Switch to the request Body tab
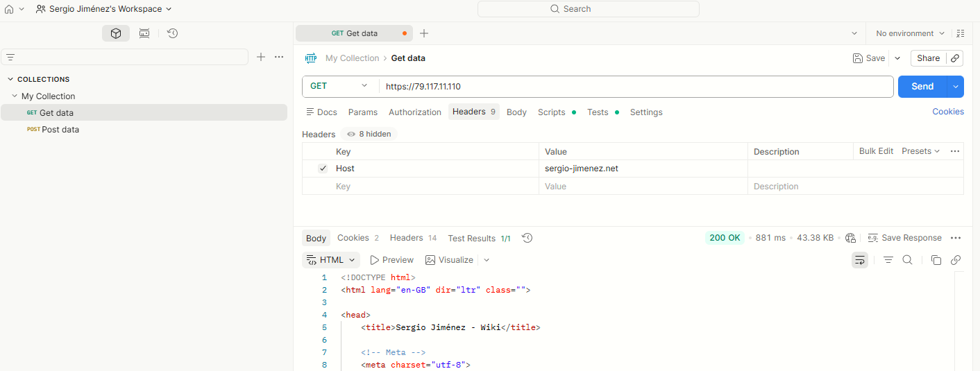980x371 pixels. click(516, 112)
